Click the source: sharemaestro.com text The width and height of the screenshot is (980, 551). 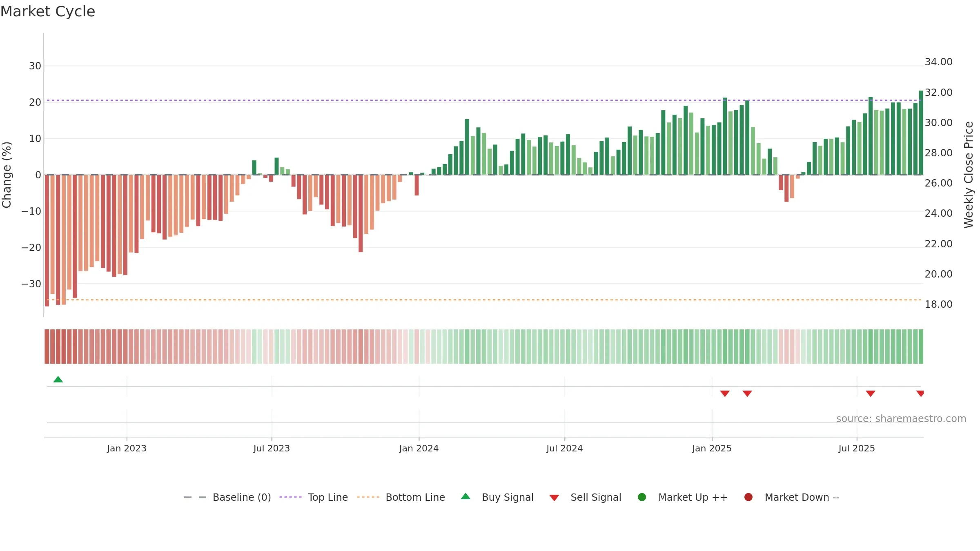point(901,419)
